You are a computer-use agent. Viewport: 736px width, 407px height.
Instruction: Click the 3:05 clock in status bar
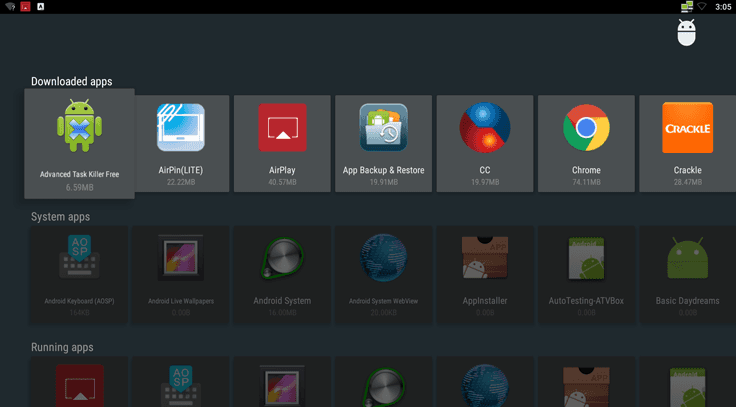[x=723, y=7]
